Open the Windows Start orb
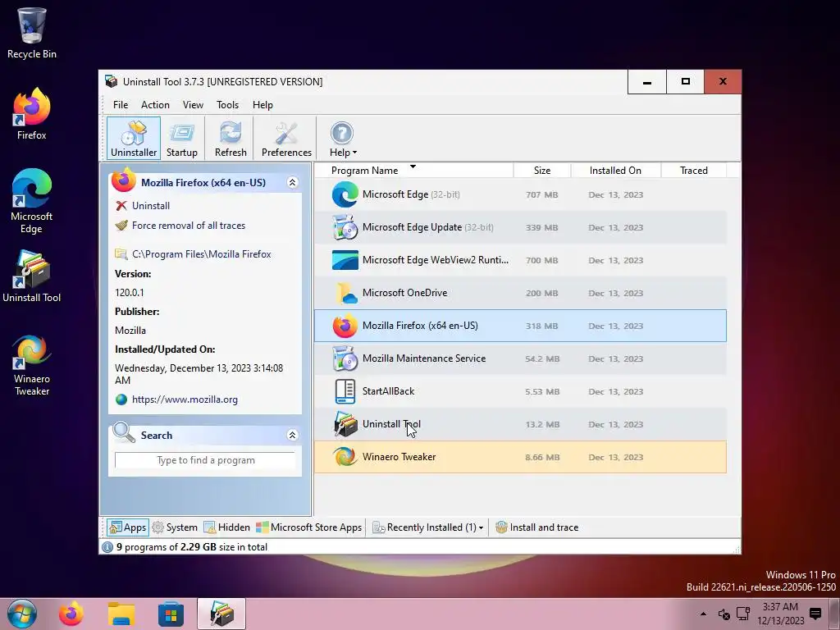 click(22, 614)
